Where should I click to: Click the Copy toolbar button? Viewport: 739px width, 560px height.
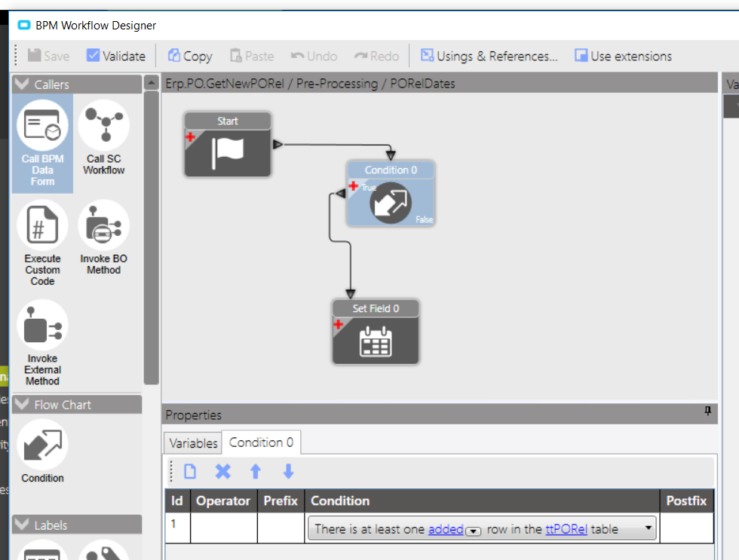pos(190,56)
